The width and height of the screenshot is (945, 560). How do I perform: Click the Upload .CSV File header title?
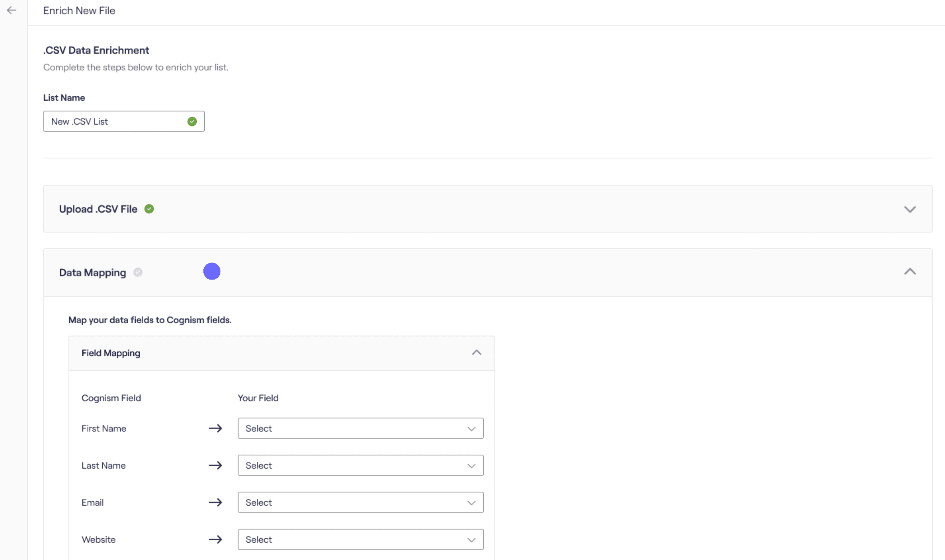[98, 209]
